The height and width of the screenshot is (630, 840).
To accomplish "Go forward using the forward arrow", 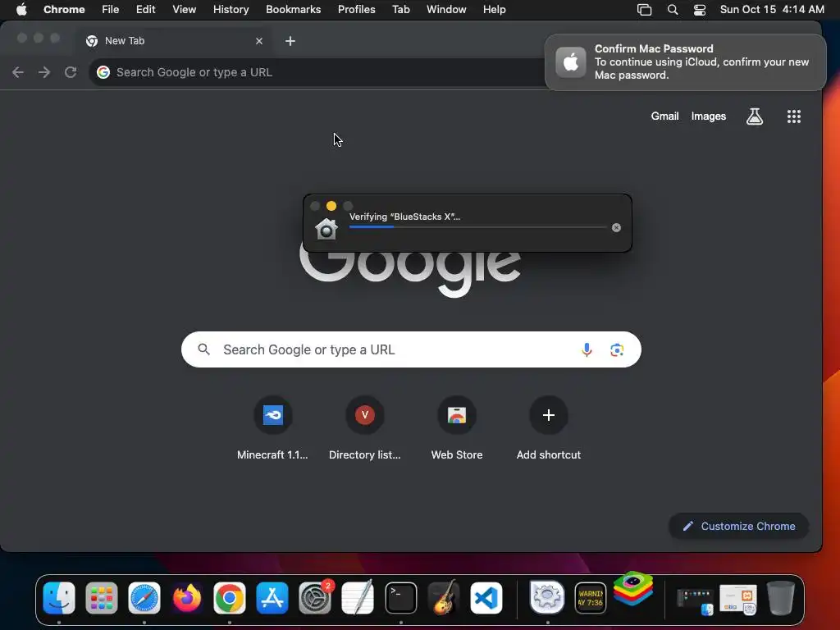I will coord(44,72).
